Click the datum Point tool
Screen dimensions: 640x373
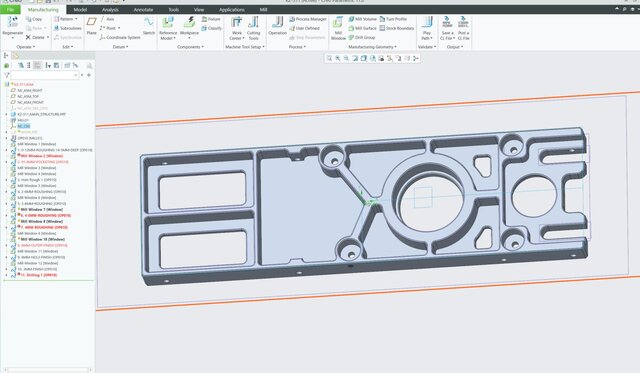[110, 28]
